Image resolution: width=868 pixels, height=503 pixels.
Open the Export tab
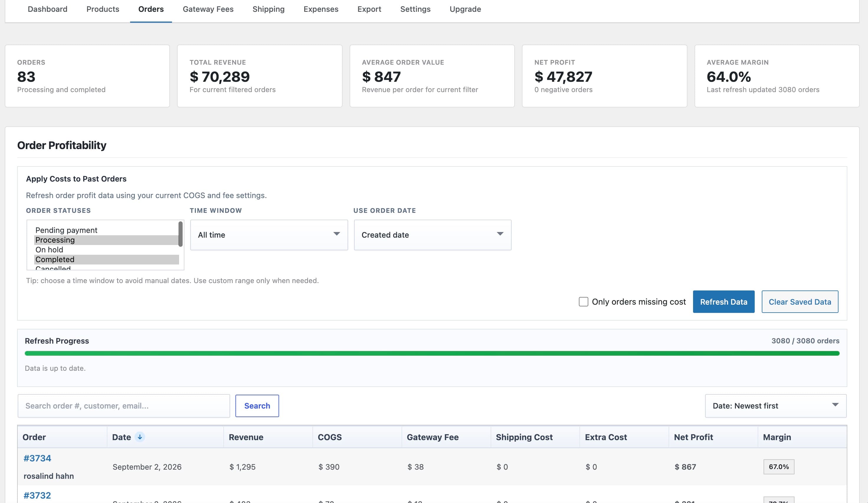tap(369, 9)
